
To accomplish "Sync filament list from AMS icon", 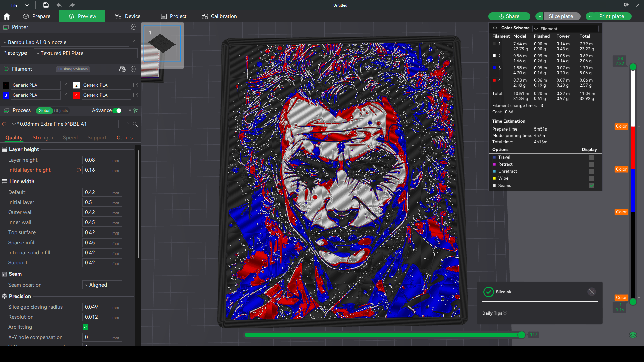I will tap(122, 69).
